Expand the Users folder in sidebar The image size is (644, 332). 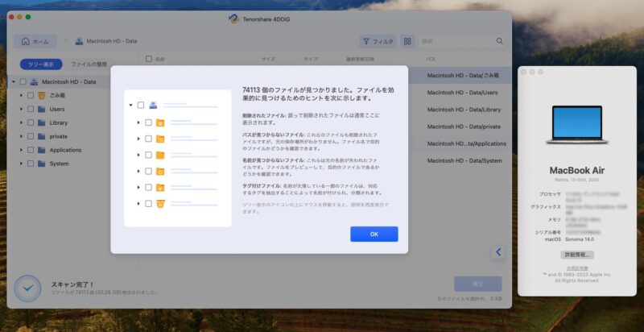(21, 110)
